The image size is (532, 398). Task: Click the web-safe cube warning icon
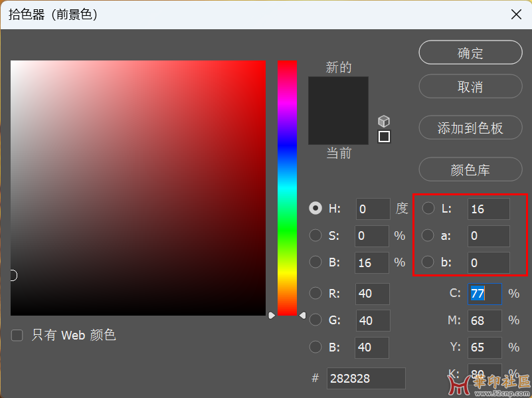click(x=384, y=121)
